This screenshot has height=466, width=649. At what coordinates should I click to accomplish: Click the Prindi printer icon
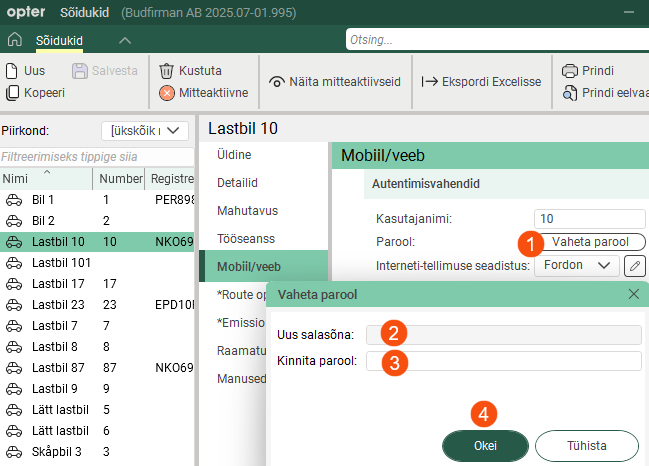tap(570, 71)
